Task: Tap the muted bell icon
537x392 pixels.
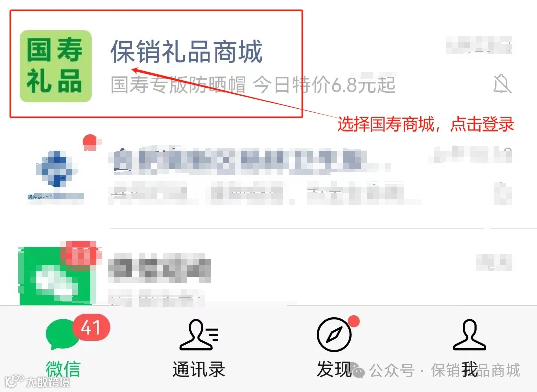Action: (502, 84)
